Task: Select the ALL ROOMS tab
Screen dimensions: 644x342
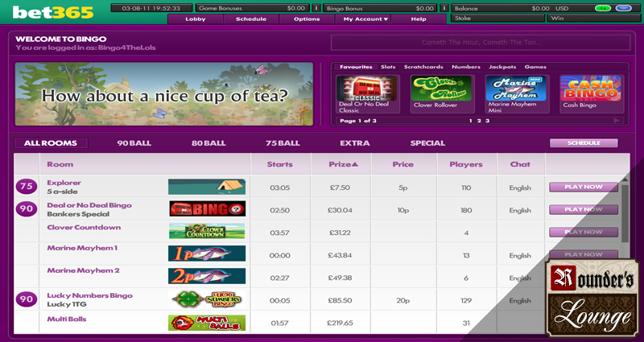Action: click(x=51, y=143)
